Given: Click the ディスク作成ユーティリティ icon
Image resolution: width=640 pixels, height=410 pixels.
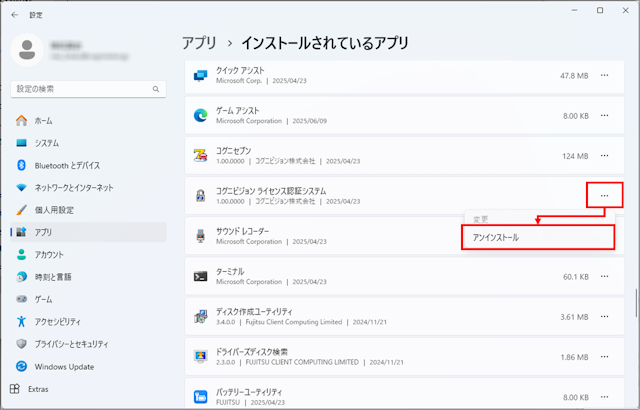Looking at the screenshot, I should [x=200, y=317].
